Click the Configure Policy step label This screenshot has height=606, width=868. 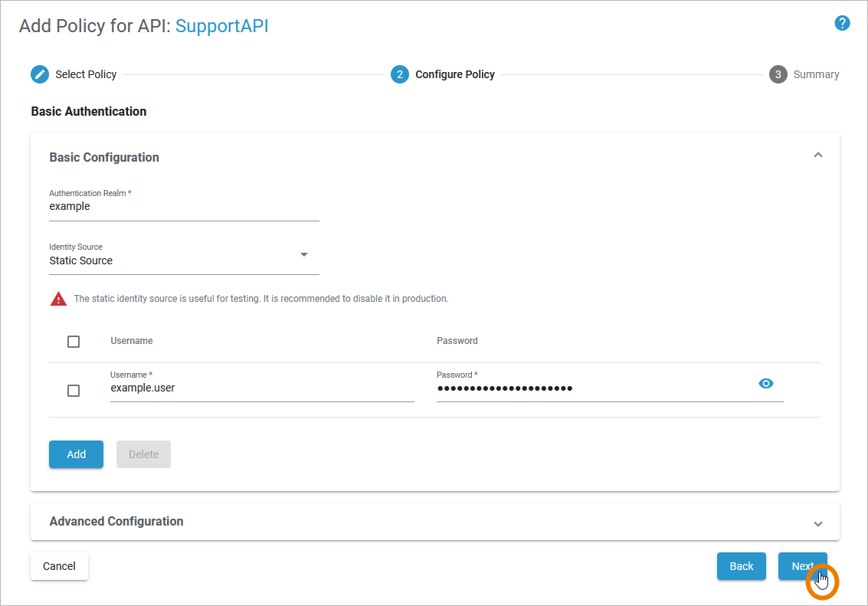(455, 74)
